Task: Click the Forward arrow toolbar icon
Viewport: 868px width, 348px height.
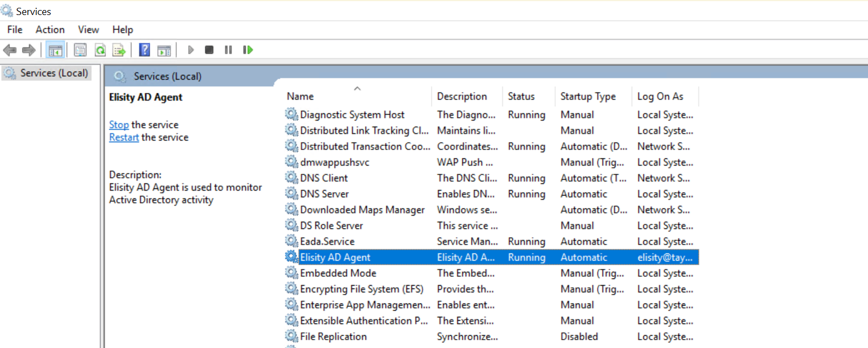Action: coord(28,50)
